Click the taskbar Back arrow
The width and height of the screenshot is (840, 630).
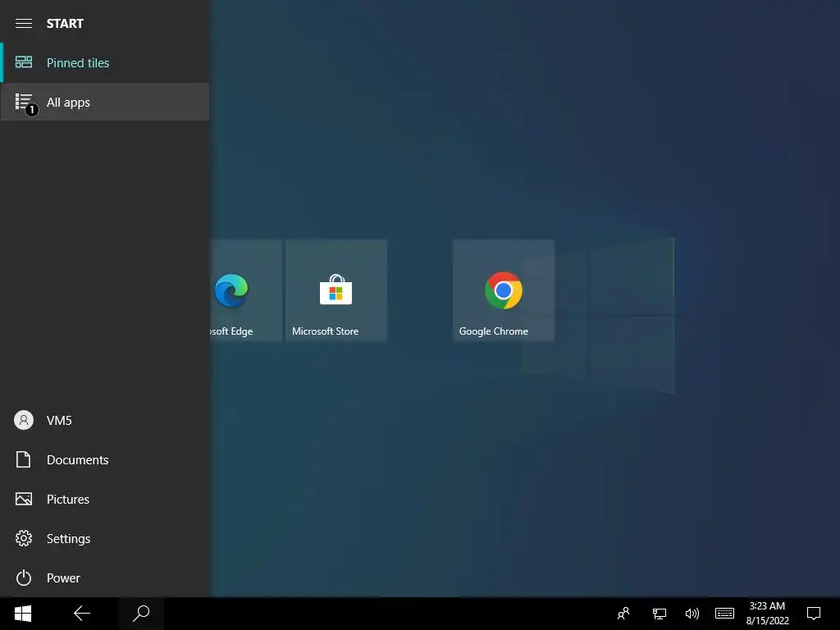82,614
